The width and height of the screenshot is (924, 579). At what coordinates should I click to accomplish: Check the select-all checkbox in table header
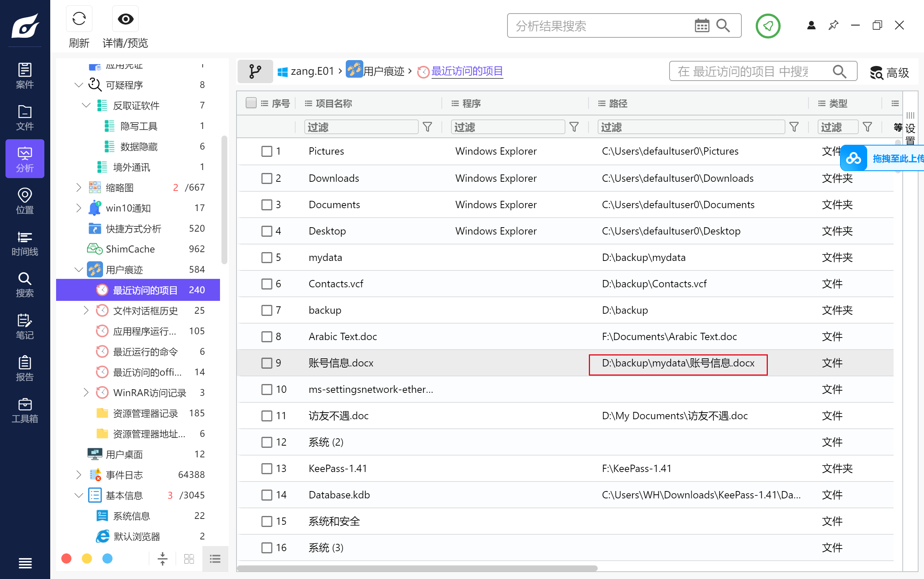tap(251, 103)
